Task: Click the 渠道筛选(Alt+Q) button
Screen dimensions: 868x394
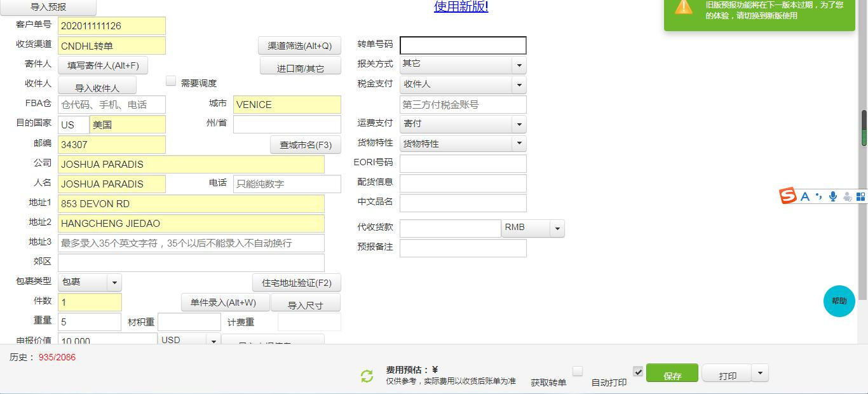Action: point(299,46)
